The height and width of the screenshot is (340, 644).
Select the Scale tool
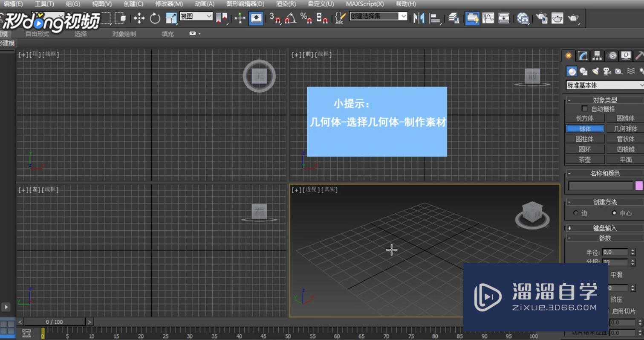click(171, 18)
